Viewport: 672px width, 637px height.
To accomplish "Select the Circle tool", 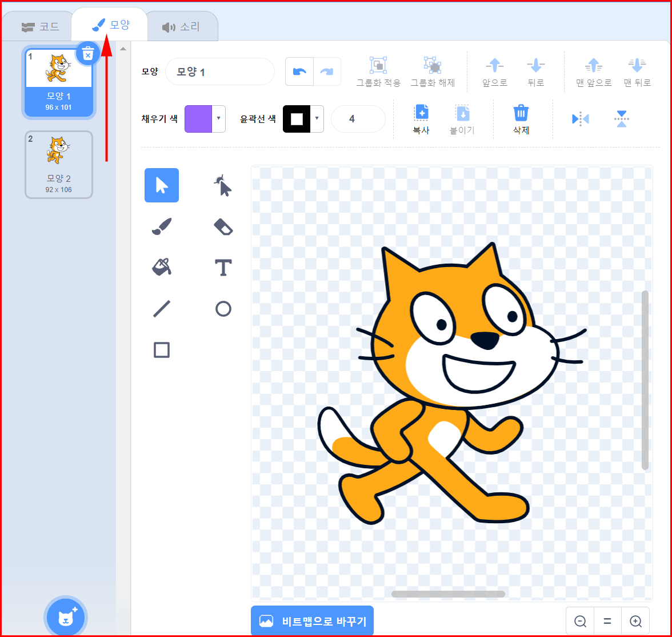I will (223, 309).
